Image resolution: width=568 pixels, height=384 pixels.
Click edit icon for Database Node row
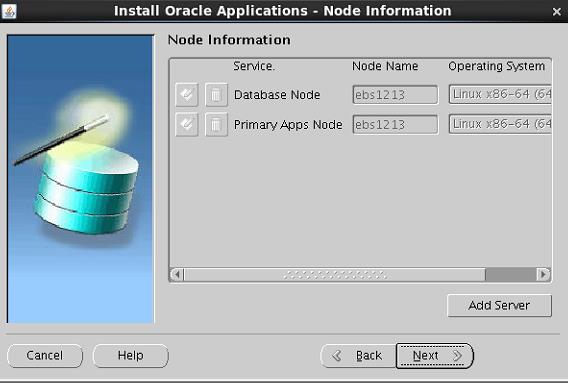(187, 95)
